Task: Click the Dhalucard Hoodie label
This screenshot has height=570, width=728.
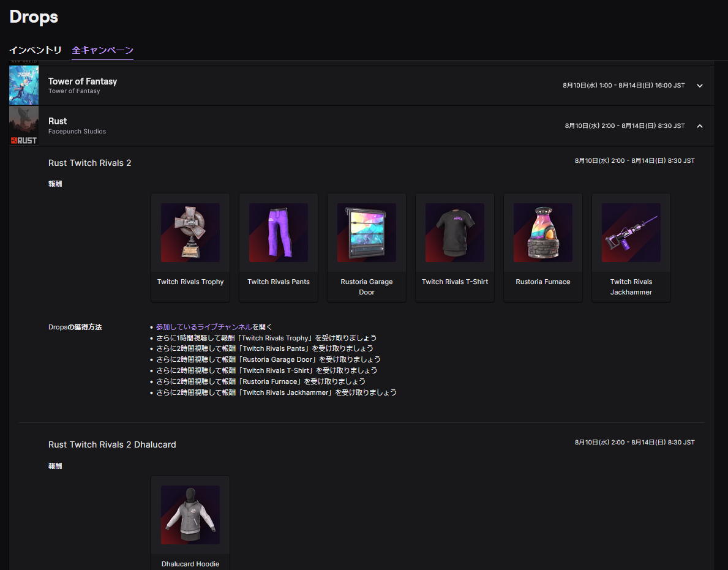Action: click(x=190, y=564)
